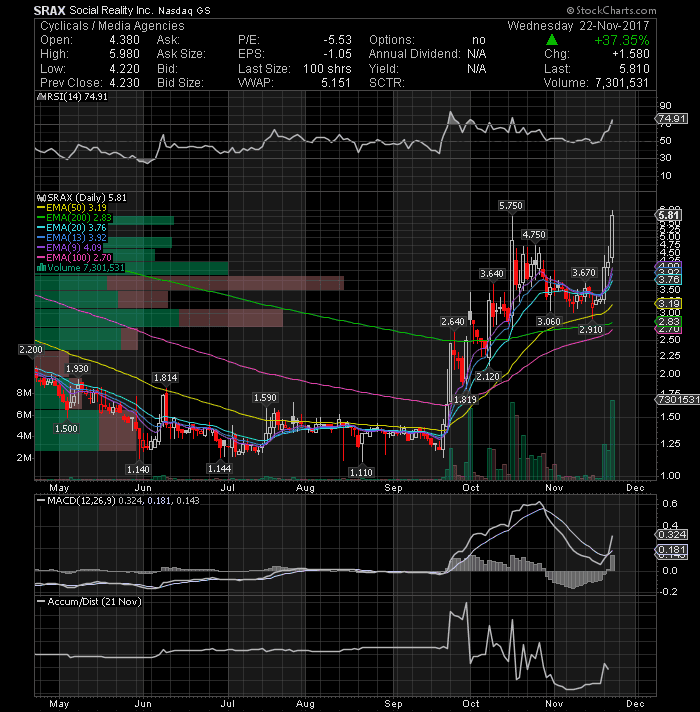This screenshot has height=712, width=700.
Task: Click the 5.750 peak price label
Action: (511, 206)
